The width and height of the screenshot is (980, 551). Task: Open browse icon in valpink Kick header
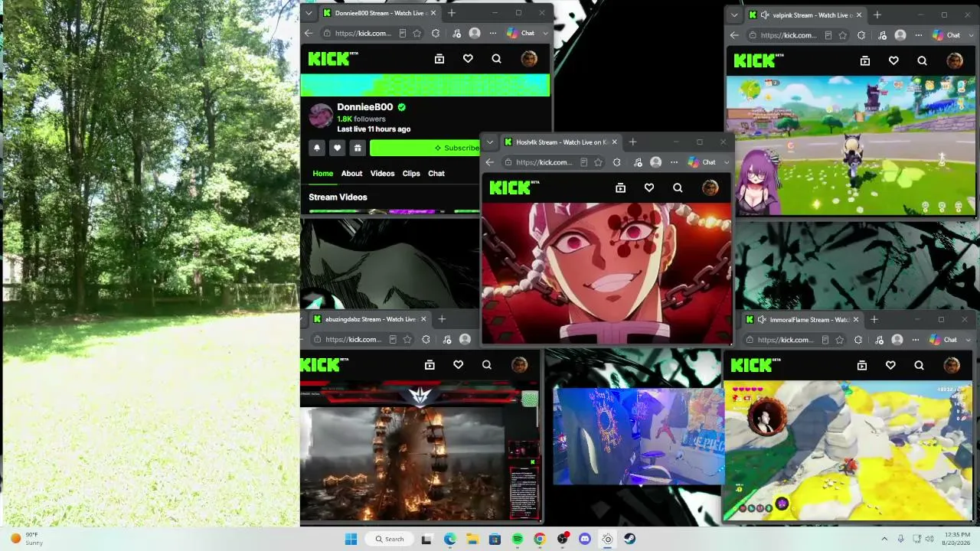coord(865,61)
